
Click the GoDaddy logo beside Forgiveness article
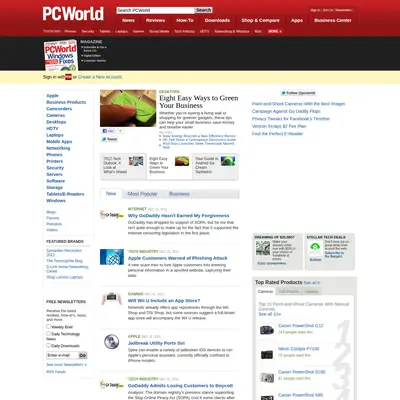pyautogui.click(x=112, y=215)
